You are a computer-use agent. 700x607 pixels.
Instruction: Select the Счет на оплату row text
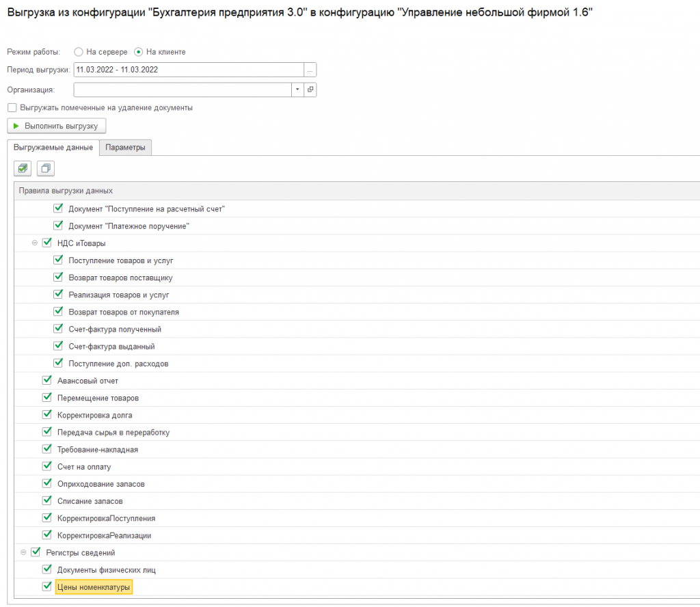click(x=84, y=467)
